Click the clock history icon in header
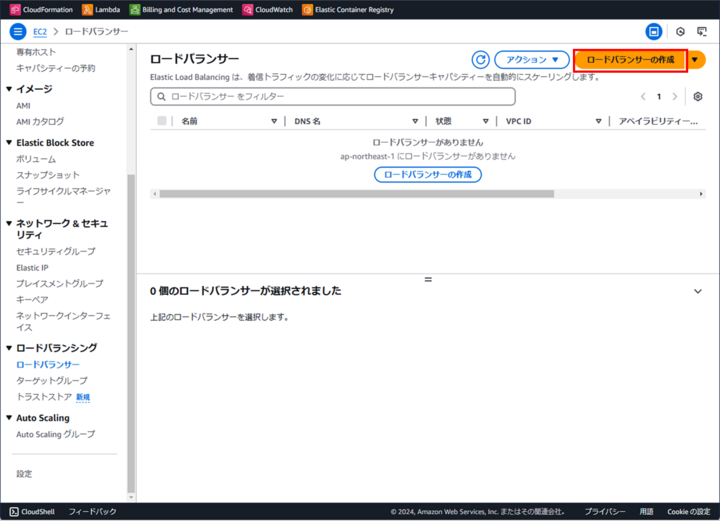This screenshot has height=521, width=720. [680, 32]
